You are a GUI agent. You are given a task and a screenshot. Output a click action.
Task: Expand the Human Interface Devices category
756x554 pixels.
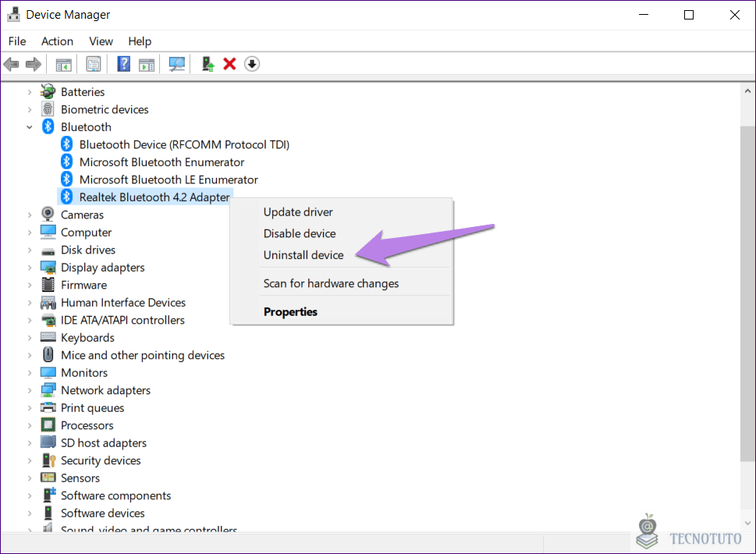(30, 303)
